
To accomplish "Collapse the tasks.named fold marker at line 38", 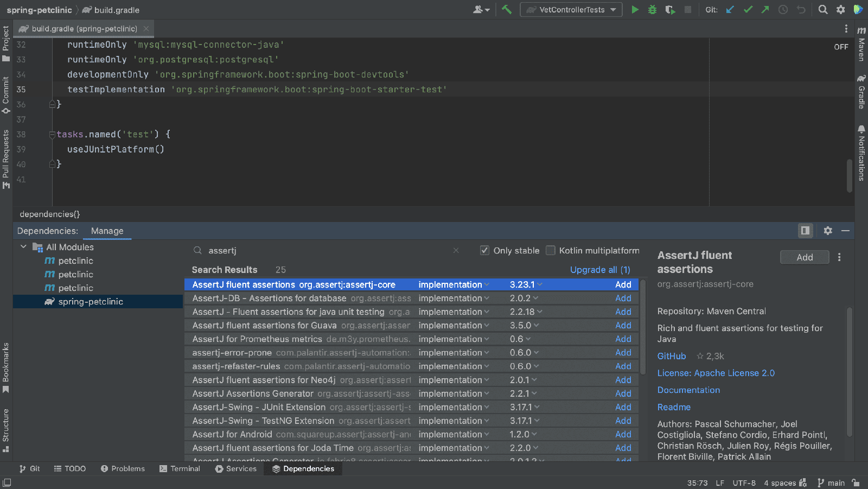I will (52, 134).
